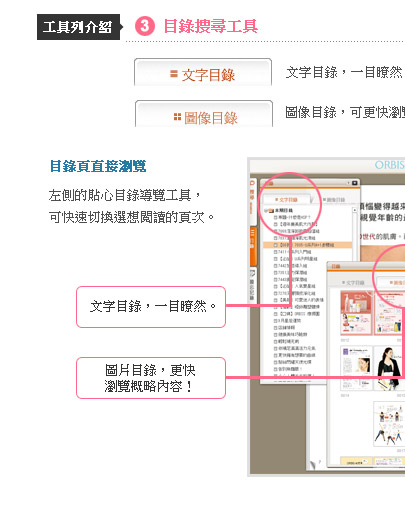Click the scrollbar up arrow in the text catalog list
The height and width of the screenshot is (523, 405).
coord(354,210)
